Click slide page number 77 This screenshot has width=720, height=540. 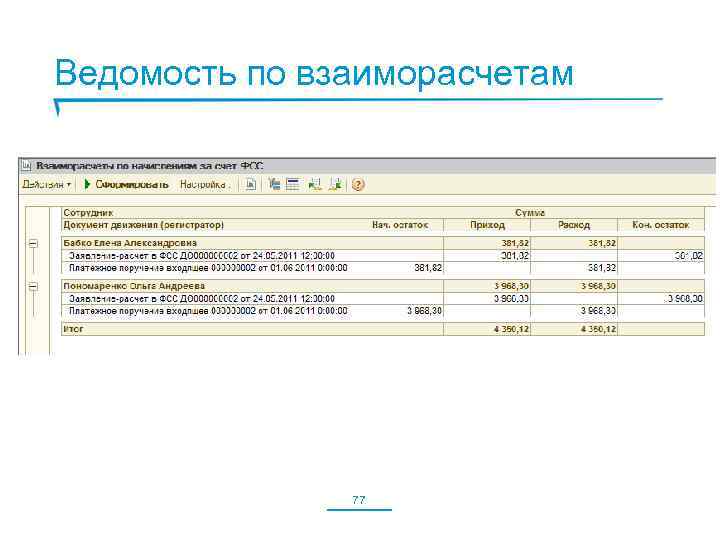tap(359, 500)
